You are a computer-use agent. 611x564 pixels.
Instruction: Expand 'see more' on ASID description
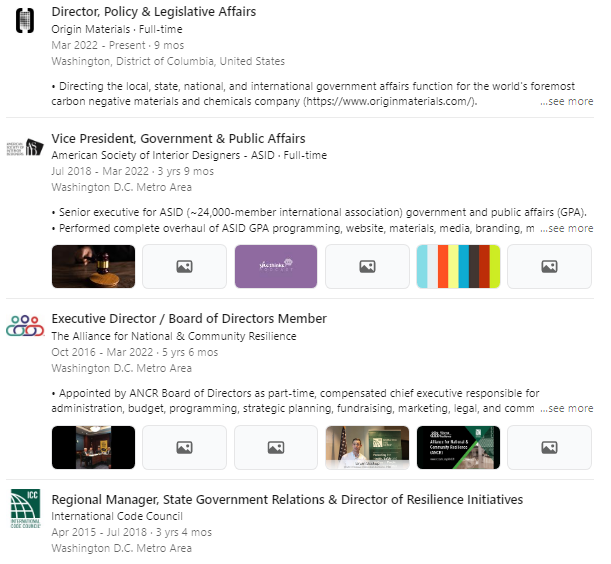[567, 228]
